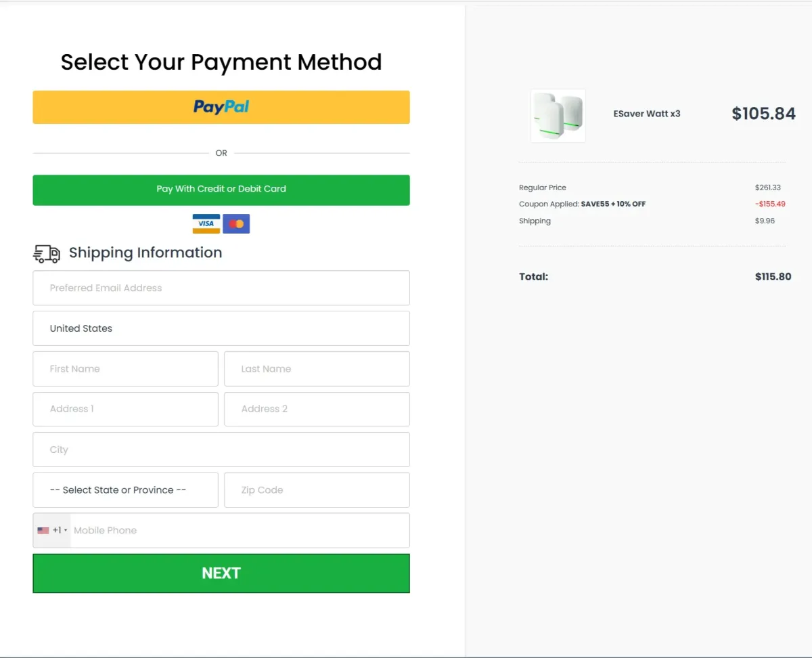Click the Address 1 field

[x=125, y=409]
